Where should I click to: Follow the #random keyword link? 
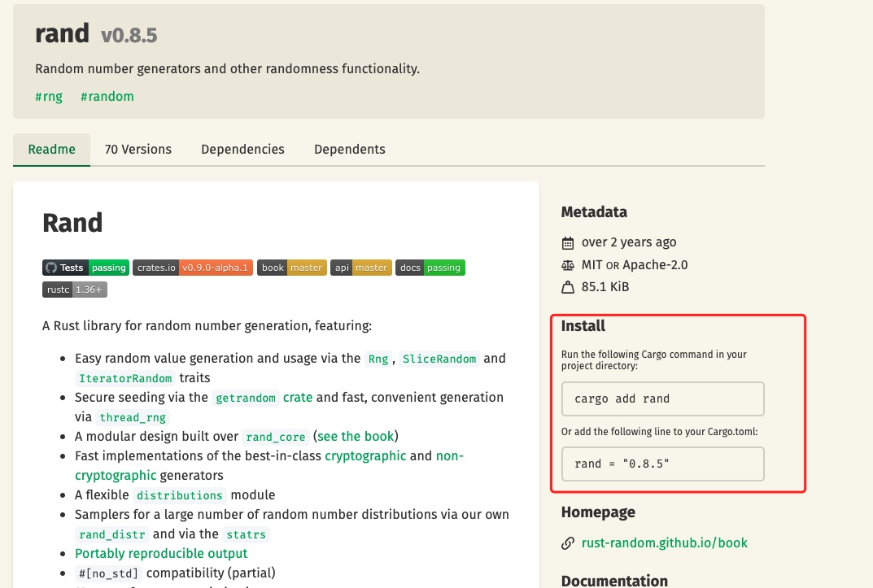[107, 97]
